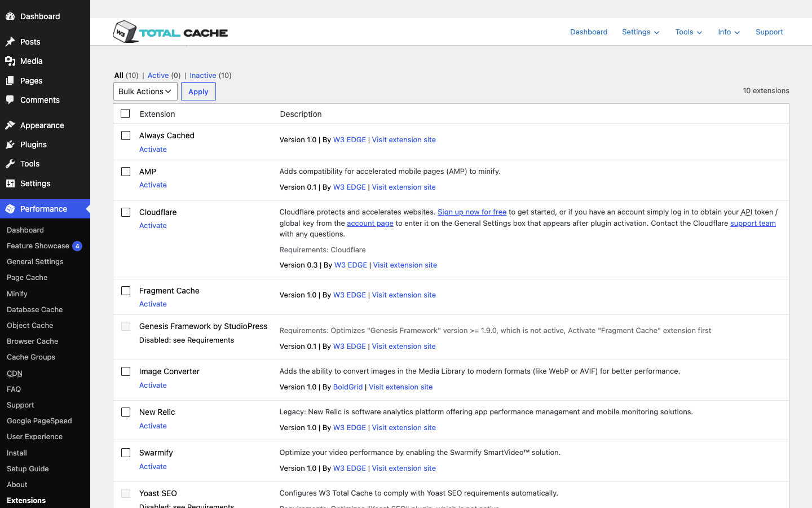Open Performance Dashboard submenu item
The image size is (812, 508).
click(x=25, y=230)
